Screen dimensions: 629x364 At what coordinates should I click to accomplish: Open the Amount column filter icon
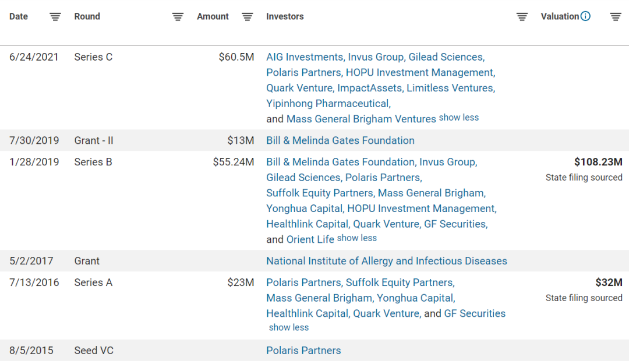[x=247, y=17]
